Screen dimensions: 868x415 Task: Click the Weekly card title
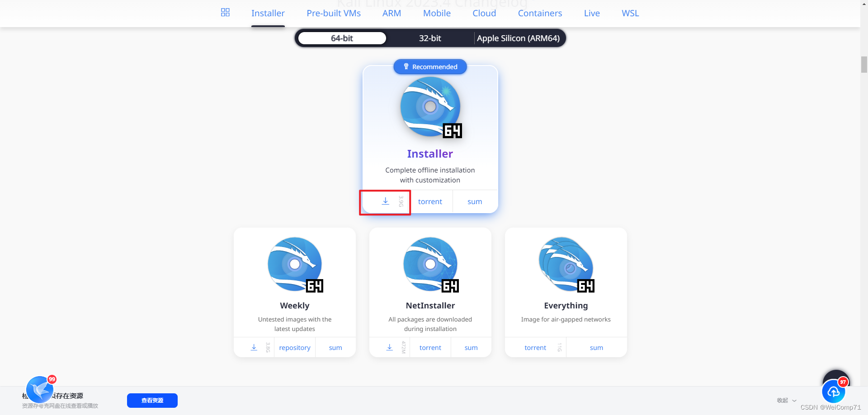295,306
